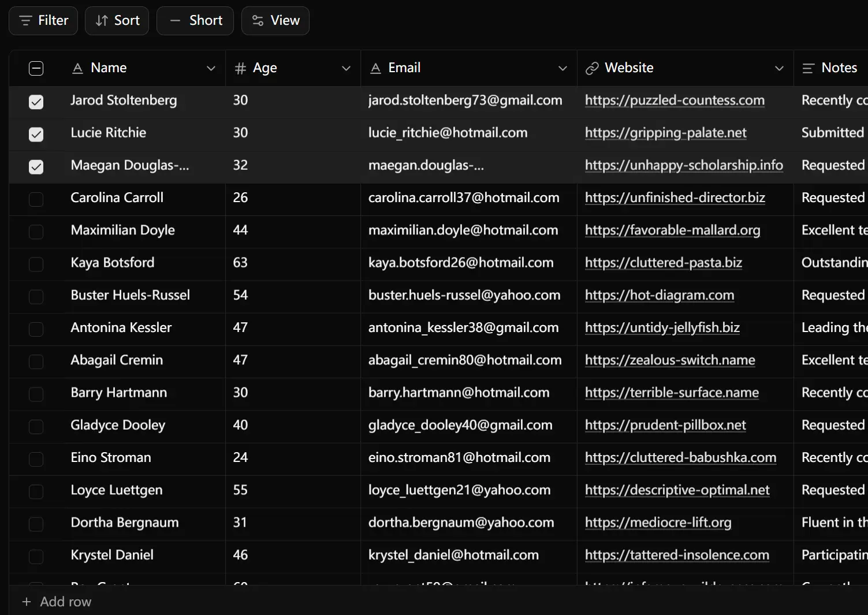Viewport: 868px width, 615px height.
Task: Click the Sort arrows icon
Action: [102, 21]
